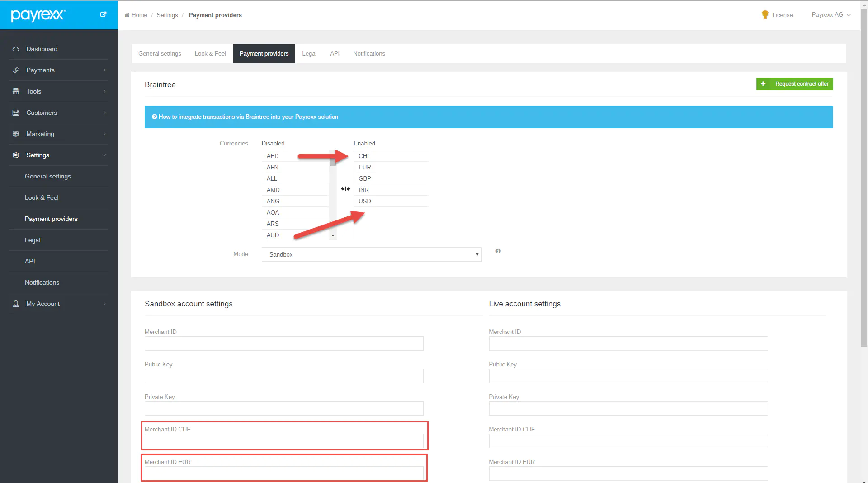Image resolution: width=868 pixels, height=483 pixels.
Task: Click the Disabled currencies list scrollbar down arrow
Action: [333, 236]
